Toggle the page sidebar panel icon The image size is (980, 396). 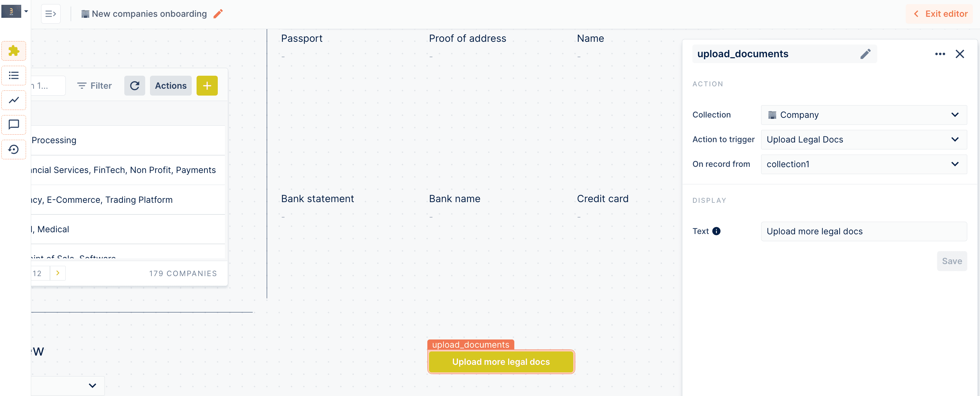click(x=51, y=14)
